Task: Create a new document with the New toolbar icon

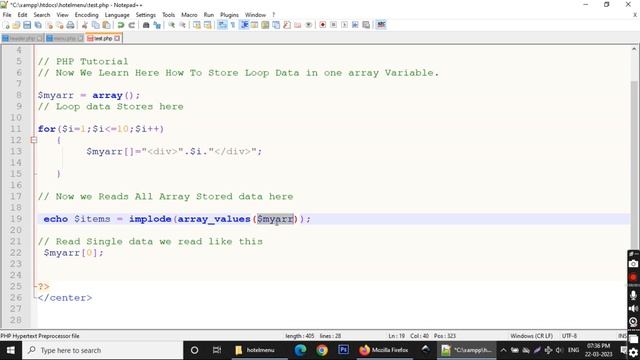Action: (7, 25)
